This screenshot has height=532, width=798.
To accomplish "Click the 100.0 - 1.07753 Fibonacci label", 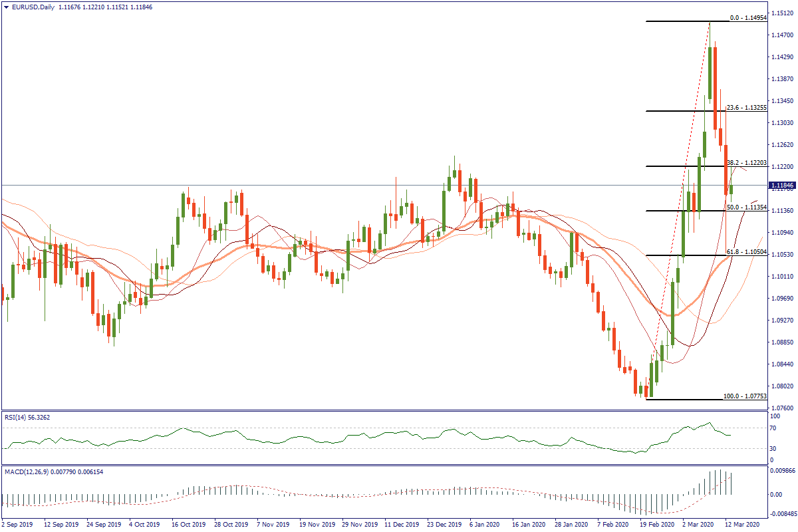I will (x=745, y=396).
